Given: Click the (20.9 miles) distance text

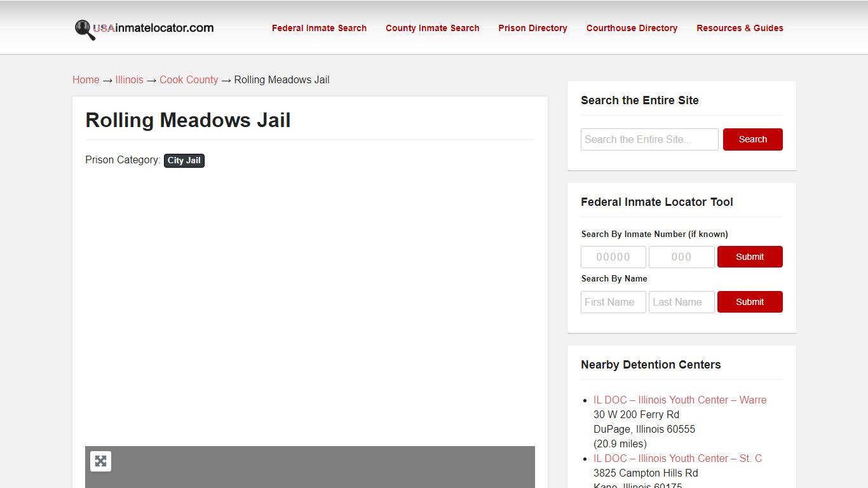Looking at the screenshot, I should point(620,444).
